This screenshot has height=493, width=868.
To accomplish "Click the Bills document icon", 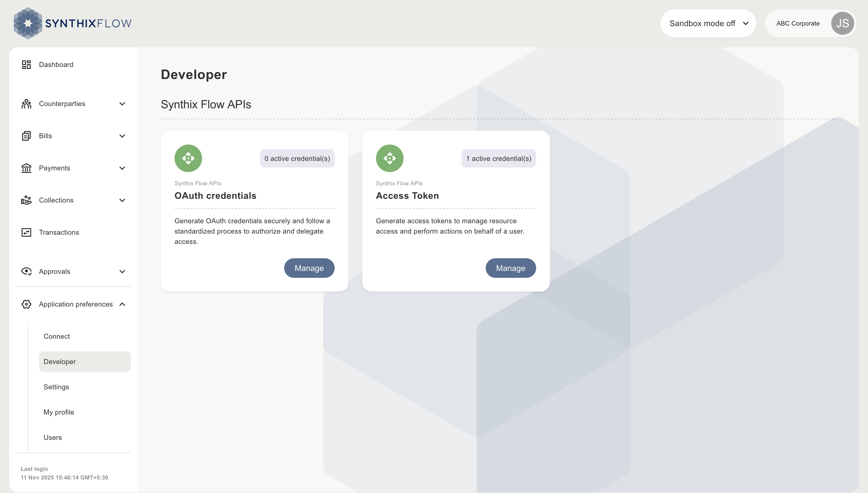I will coord(26,136).
